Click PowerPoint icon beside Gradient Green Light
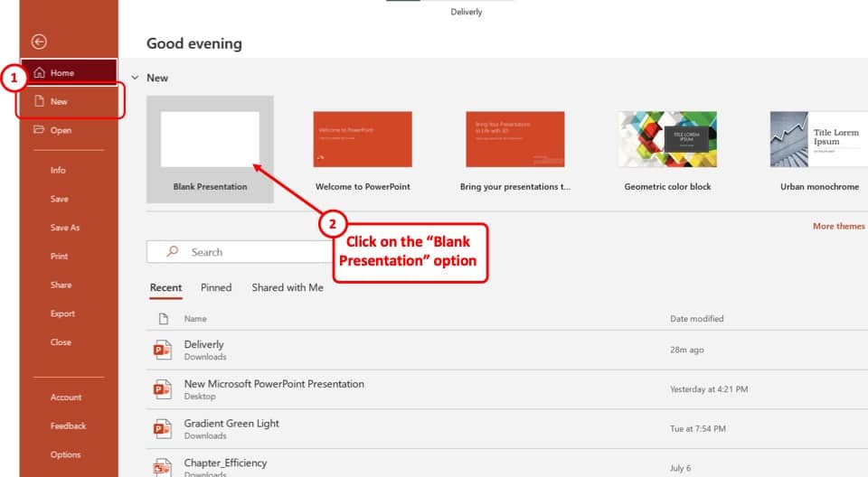 point(162,428)
